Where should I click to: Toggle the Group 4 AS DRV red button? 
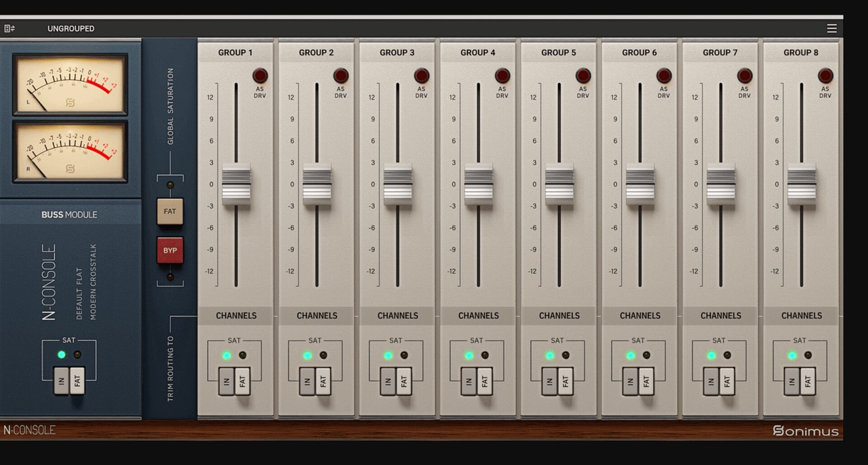pyautogui.click(x=502, y=75)
